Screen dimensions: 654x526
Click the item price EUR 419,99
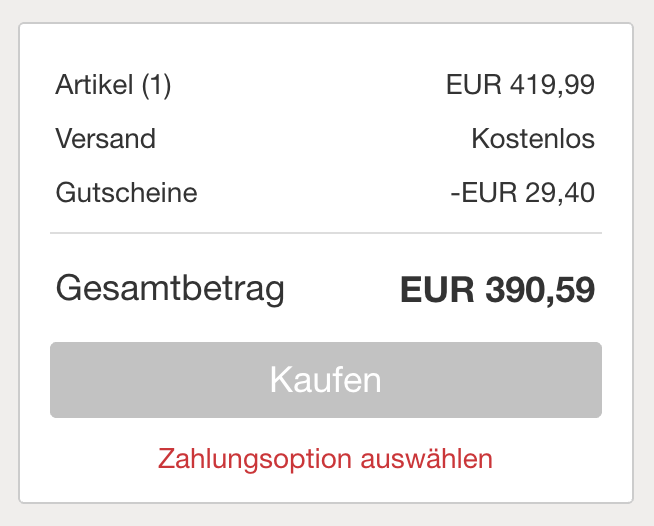point(520,85)
